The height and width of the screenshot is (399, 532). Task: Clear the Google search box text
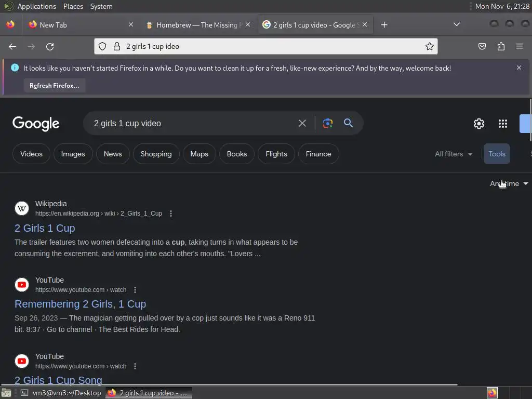302,123
